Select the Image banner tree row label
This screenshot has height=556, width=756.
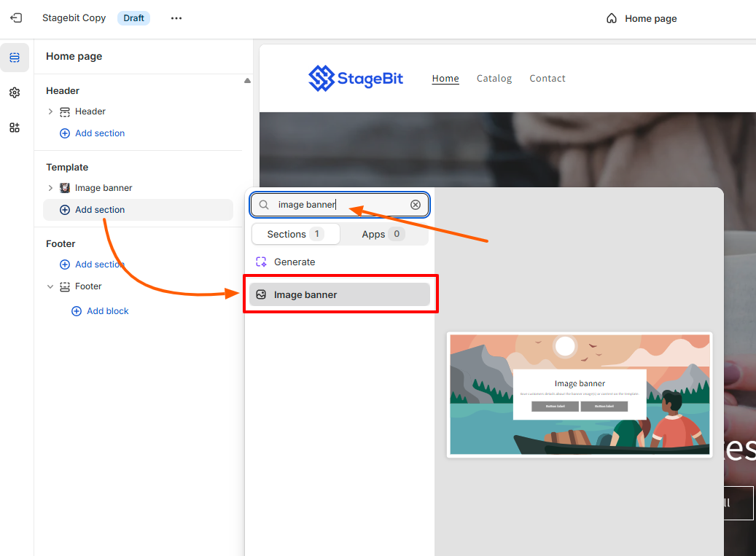104,188
